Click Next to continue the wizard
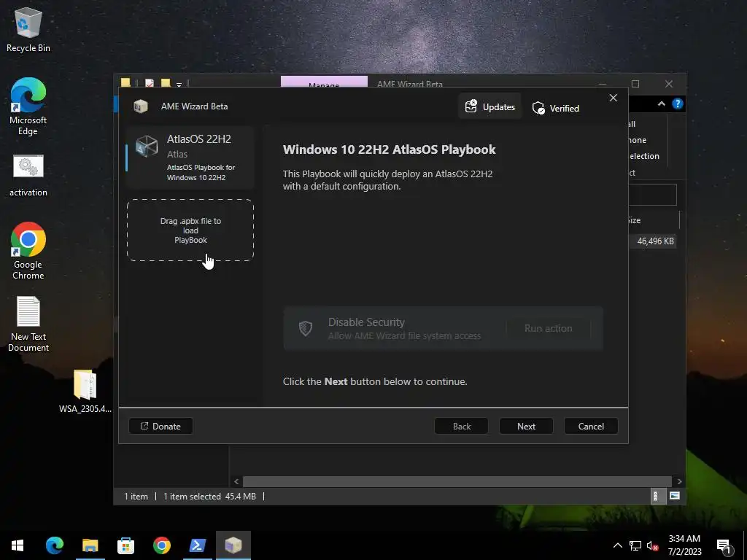This screenshot has width=747, height=560. pyautogui.click(x=526, y=426)
